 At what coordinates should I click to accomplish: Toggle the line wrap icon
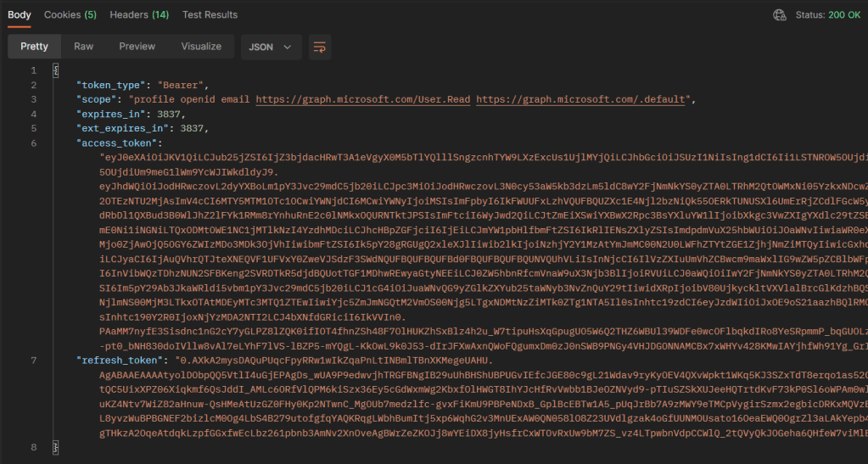[x=319, y=47]
